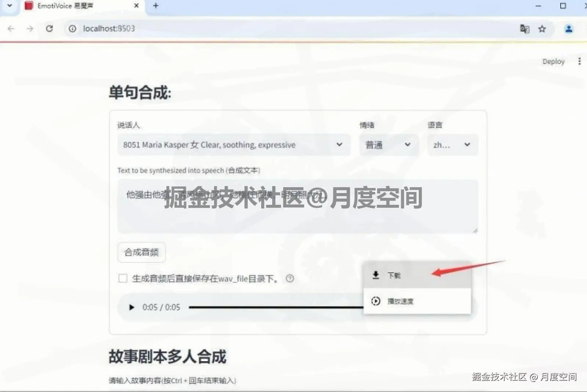Click the download arrow icon in menu
Screen dimensions: 587x392
click(376, 275)
